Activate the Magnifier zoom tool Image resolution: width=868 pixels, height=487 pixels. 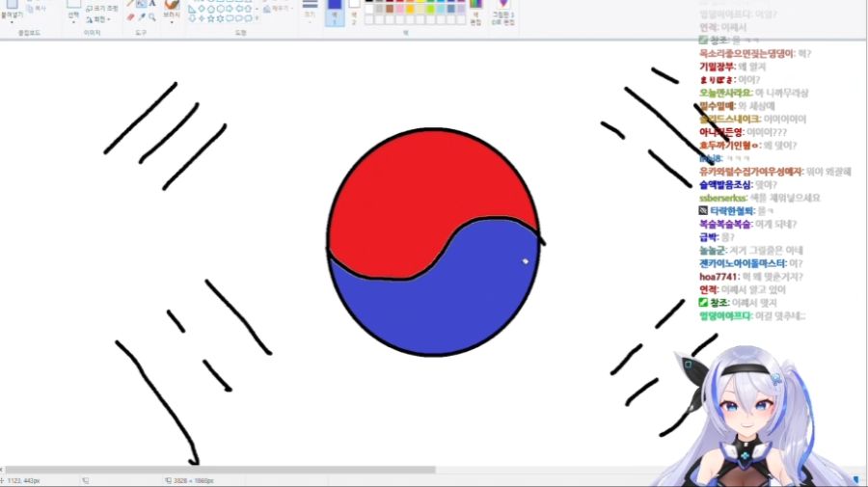pyautogui.click(x=152, y=17)
